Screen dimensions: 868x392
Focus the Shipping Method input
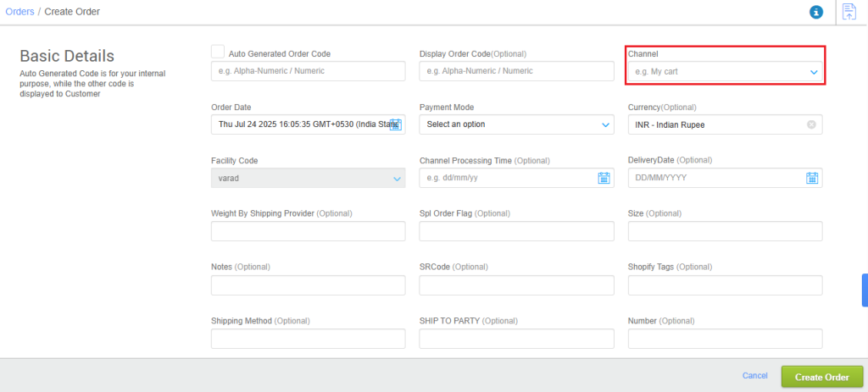(x=309, y=339)
